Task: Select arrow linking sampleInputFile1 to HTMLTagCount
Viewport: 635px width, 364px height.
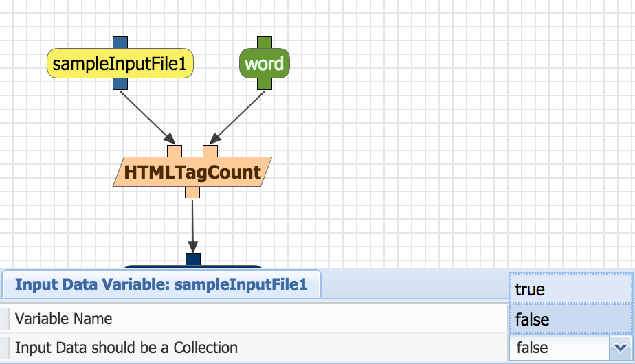Action: pos(147,115)
